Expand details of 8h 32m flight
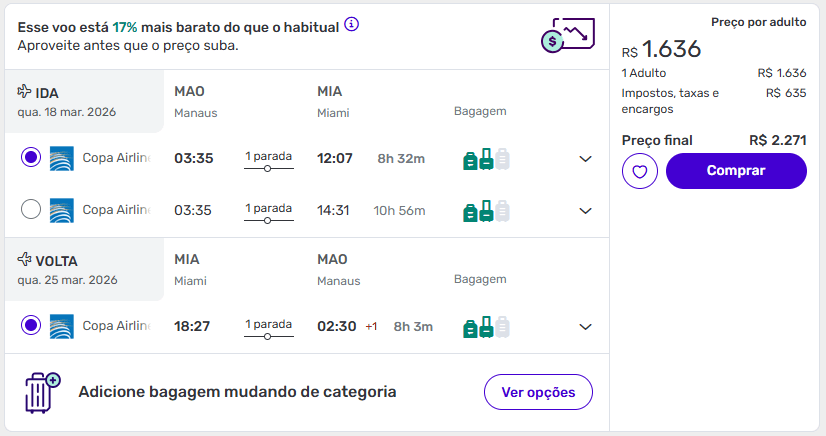Image resolution: width=826 pixels, height=436 pixels. [586, 159]
